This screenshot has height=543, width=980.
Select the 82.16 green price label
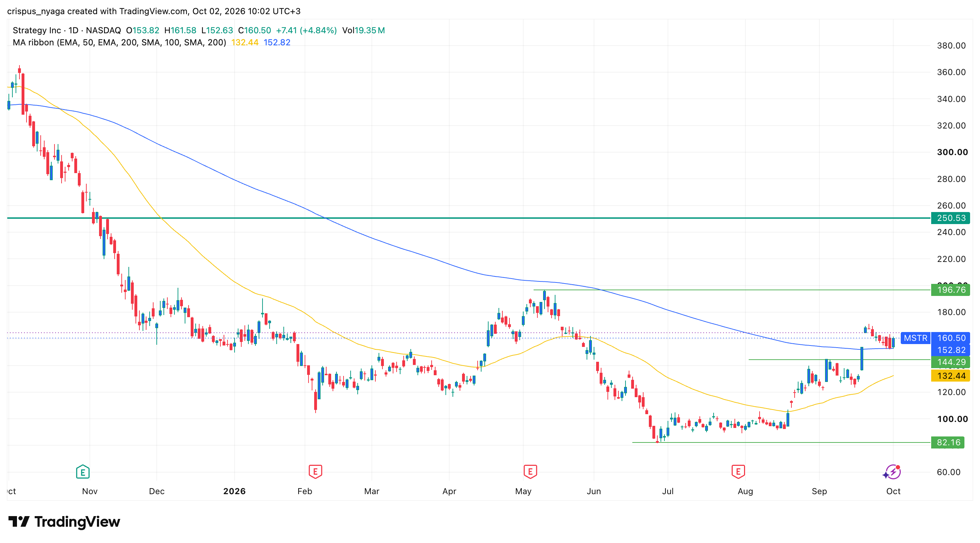point(947,442)
